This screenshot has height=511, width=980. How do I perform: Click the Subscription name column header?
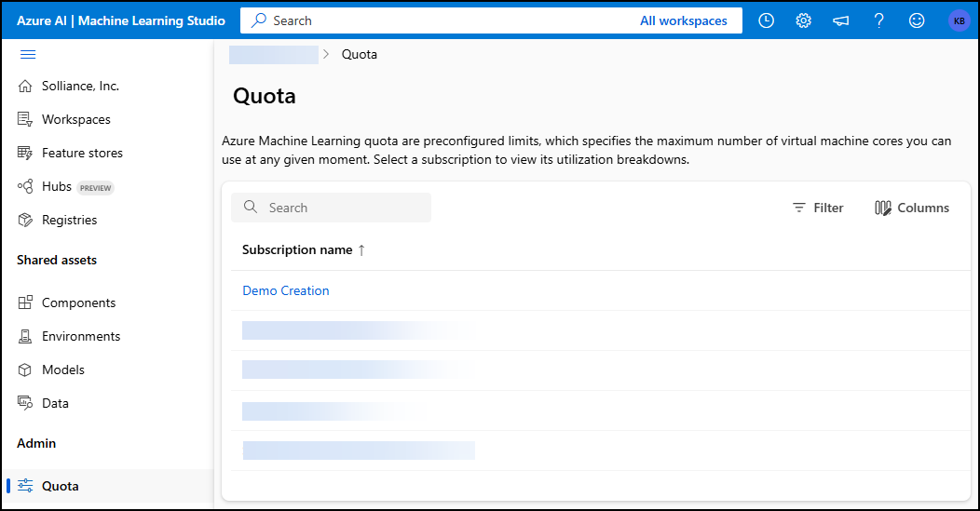tap(297, 249)
